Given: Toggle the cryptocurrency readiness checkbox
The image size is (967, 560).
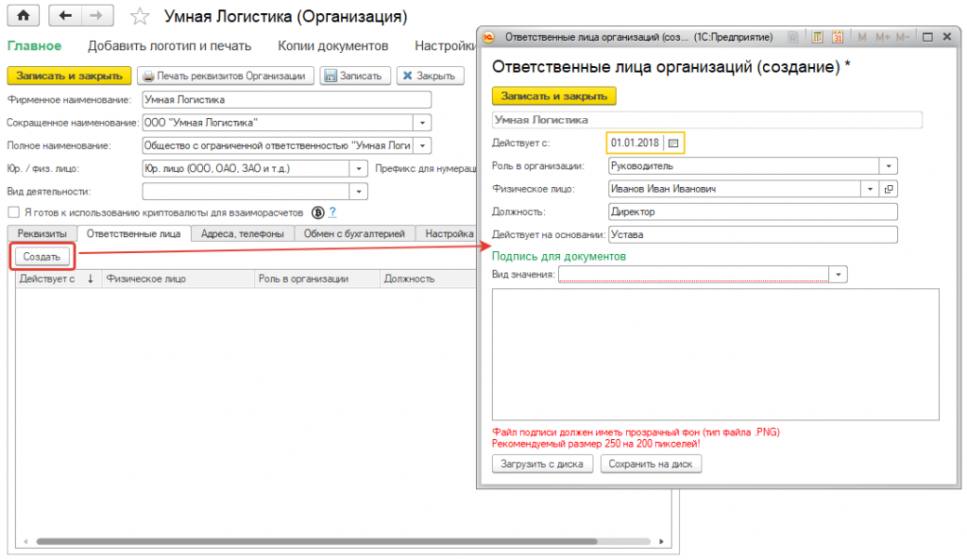Looking at the screenshot, I should [x=13, y=212].
